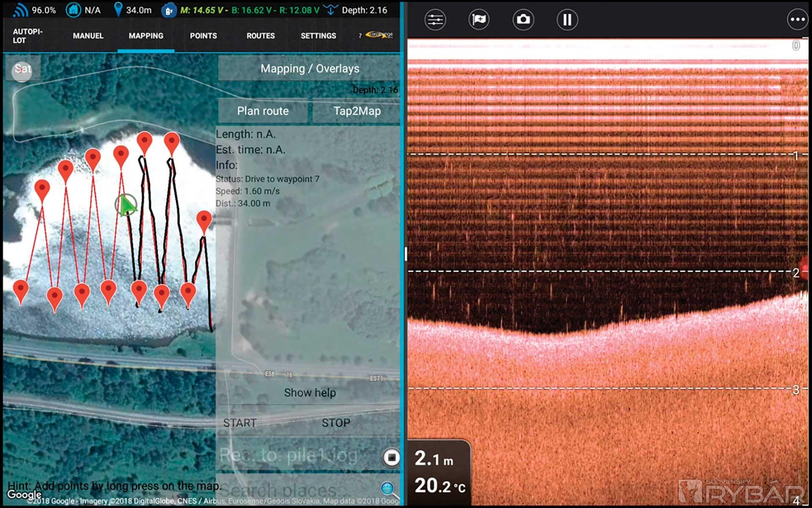Add a waypoint flag marker
Screen dimensions: 812x508
[479, 19]
